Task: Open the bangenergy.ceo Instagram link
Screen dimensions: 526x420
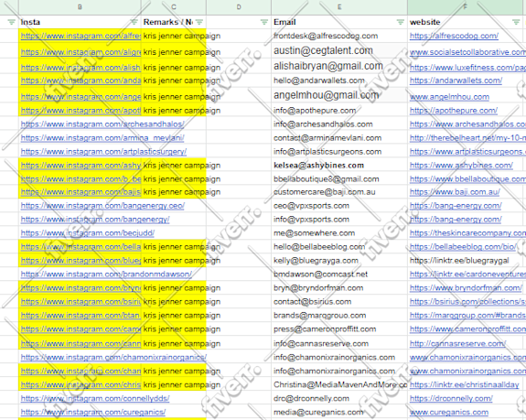Action: click(x=102, y=206)
